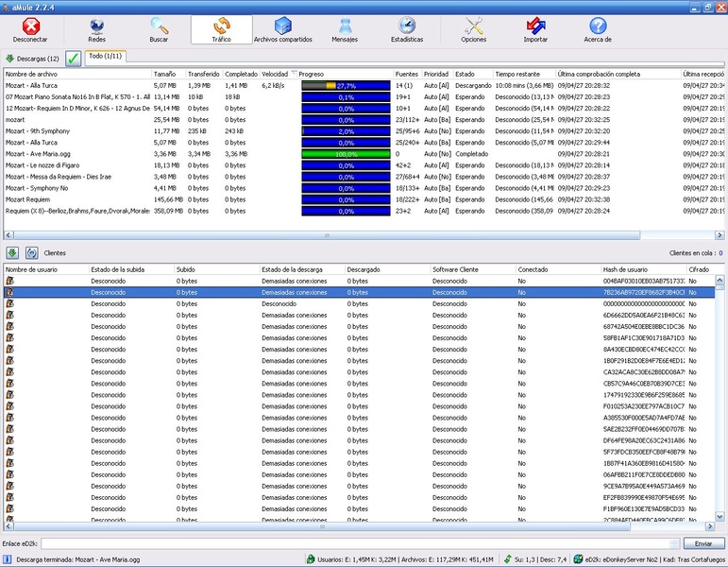Screen dimensions: 728x567
Task: Click the eD2k globe status bar icon
Action: tap(578, 559)
